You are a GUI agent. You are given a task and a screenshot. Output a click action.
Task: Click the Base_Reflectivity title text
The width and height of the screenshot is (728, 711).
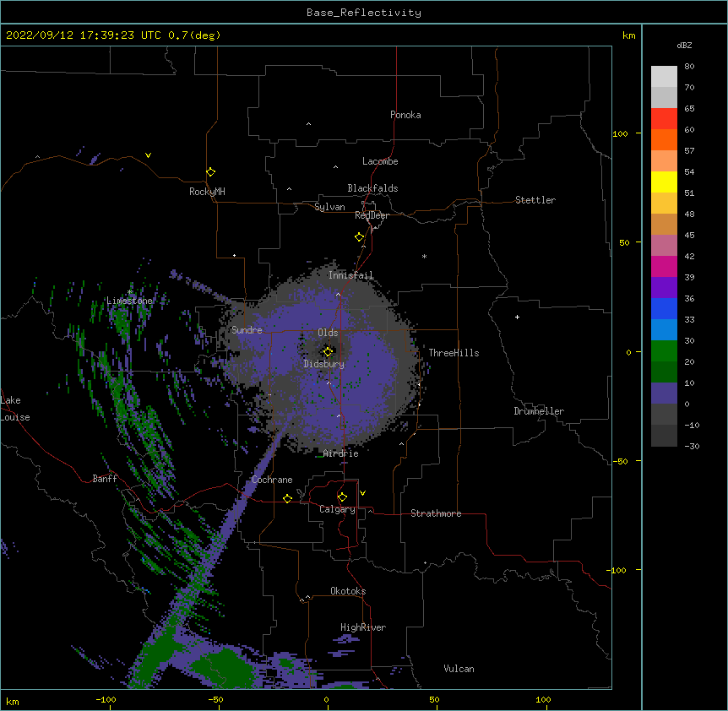pos(364,13)
